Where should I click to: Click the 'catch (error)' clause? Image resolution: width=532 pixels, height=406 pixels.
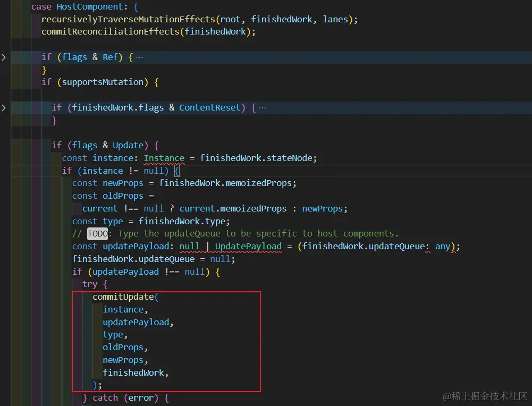click(x=125, y=398)
